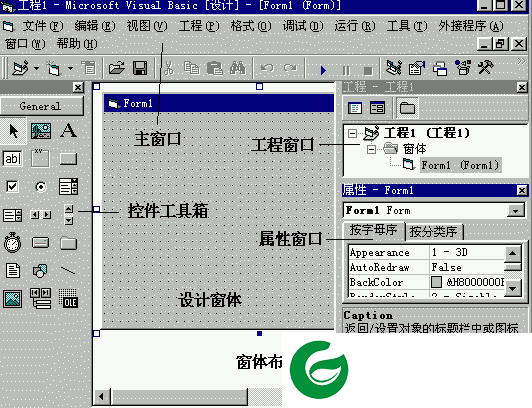The width and height of the screenshot is (532, 408).
Task: Click properties list scroll down arrow
Action: coord(513,288)
